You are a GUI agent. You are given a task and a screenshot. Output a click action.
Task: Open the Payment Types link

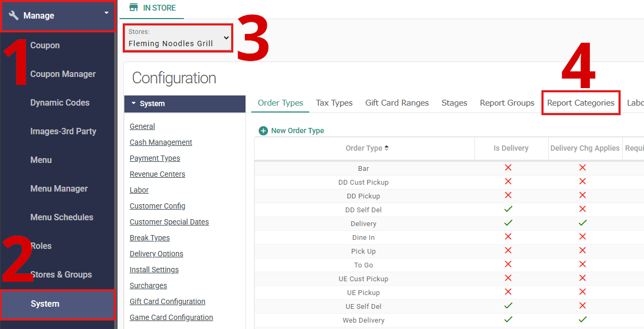[155, 158]
